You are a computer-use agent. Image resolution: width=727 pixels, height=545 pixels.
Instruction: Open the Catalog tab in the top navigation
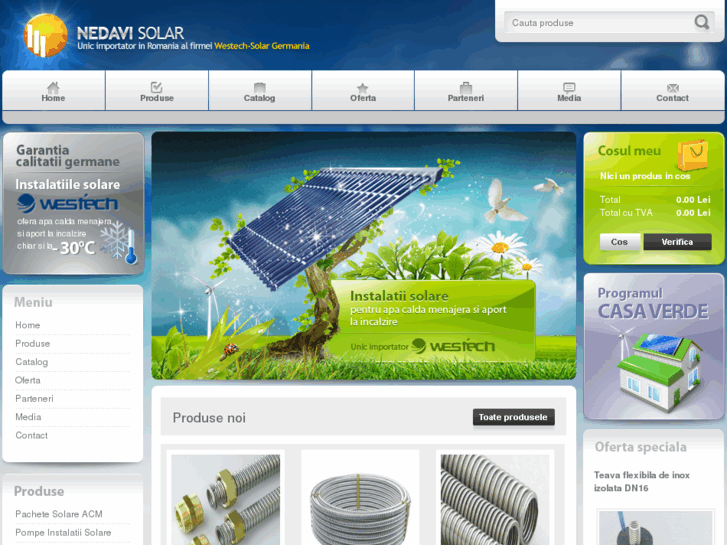[x=260, y=90]
